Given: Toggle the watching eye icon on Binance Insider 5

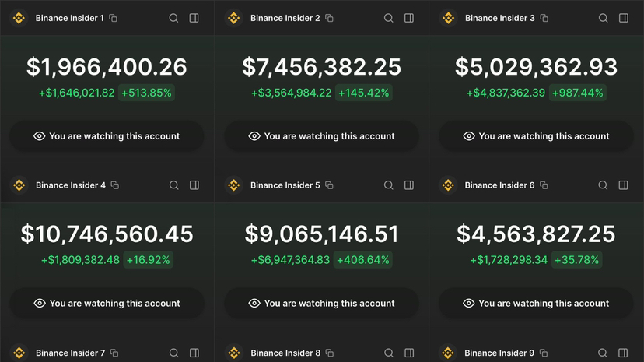Looking at the screenshot, I should 254,304.
